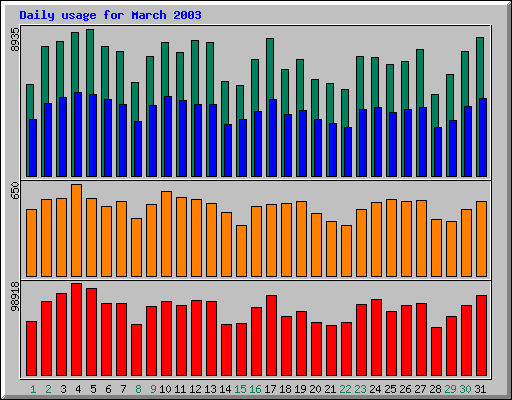Viewport: 512px width, 400px height.
Task: Click the blue bar for day 8
Action: (x=138, y=149)
